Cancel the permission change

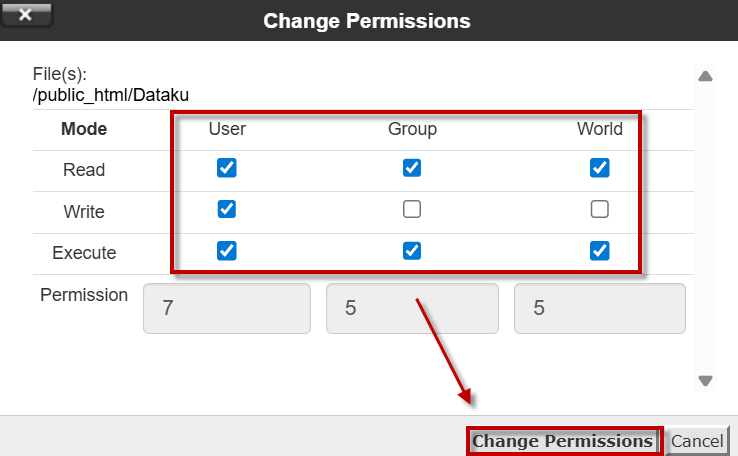pyautogui.click(x=697, y=441)
